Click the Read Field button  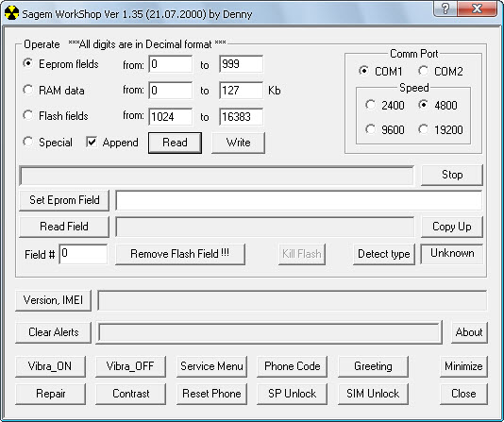pos(64,227)
